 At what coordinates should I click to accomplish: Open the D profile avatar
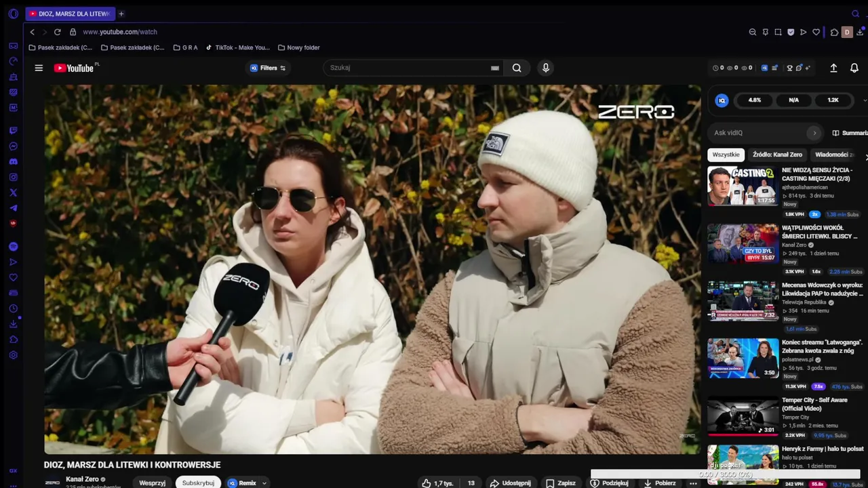pos(847,32)
